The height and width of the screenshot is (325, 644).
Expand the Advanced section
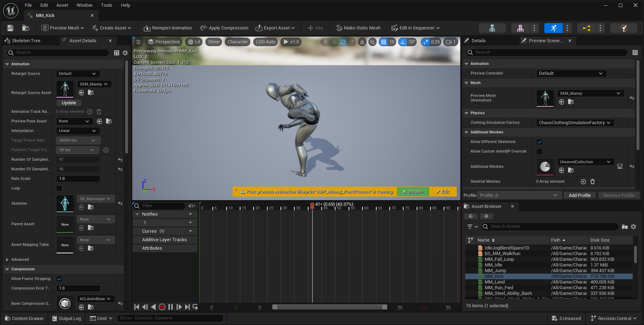pos(7,260)
